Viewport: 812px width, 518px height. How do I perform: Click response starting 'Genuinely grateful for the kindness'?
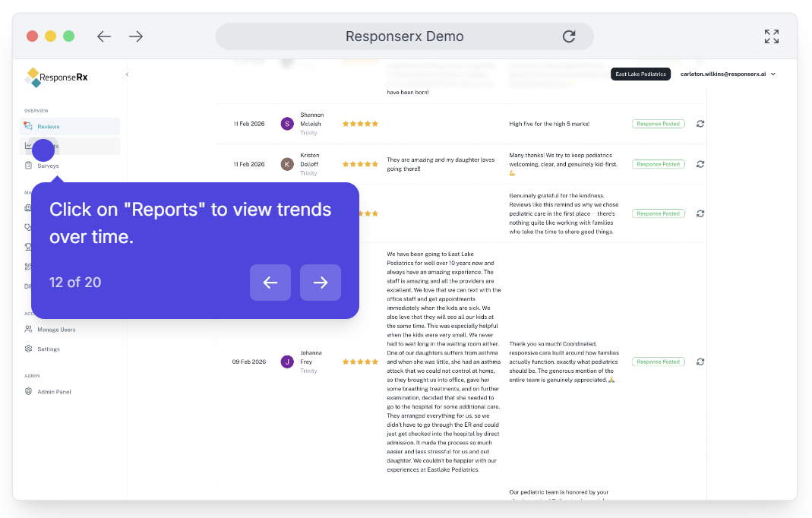click(564, 213)
